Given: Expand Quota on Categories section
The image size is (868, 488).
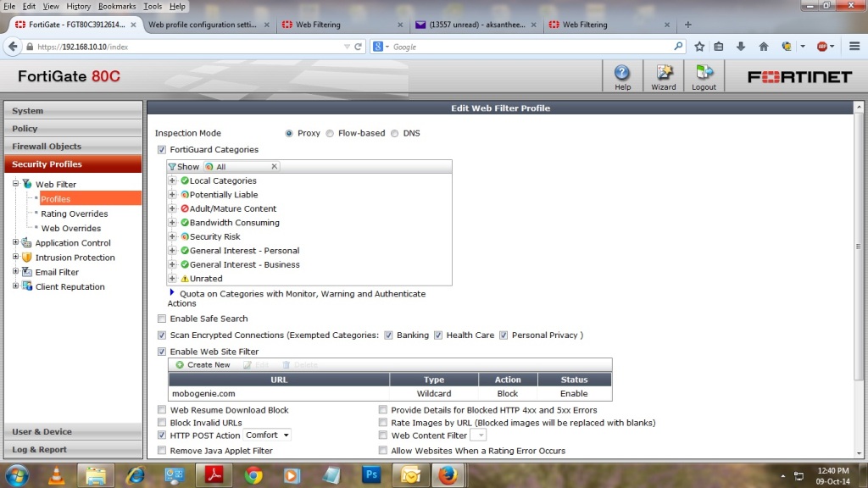Looking at the screenshot, I should [171, 292].
